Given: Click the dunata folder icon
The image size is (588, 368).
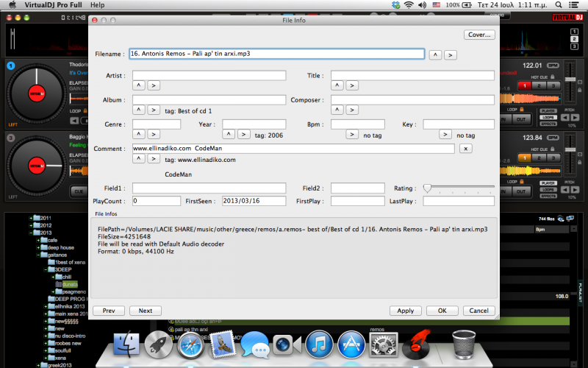Looking at the screenshot, I should [59, 284].
